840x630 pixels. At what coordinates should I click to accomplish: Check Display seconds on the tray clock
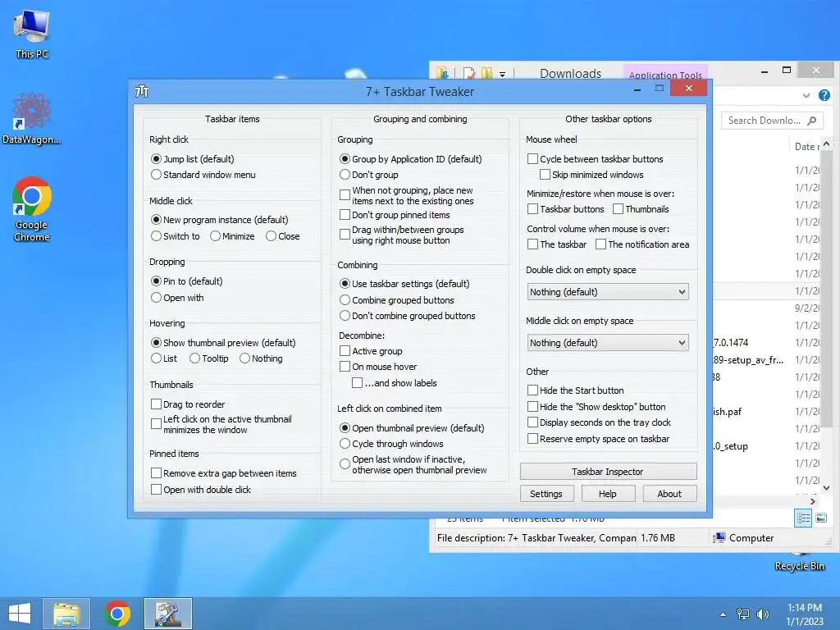point(600,422)
